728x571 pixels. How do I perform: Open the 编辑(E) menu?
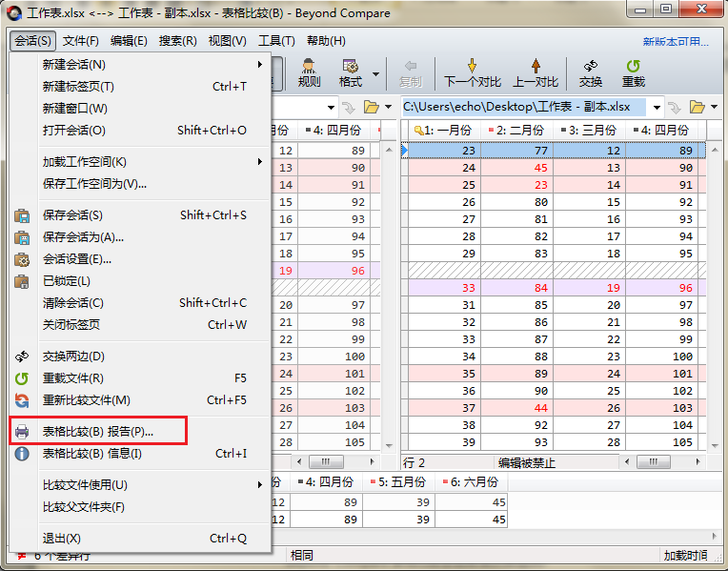click(129, 41)
